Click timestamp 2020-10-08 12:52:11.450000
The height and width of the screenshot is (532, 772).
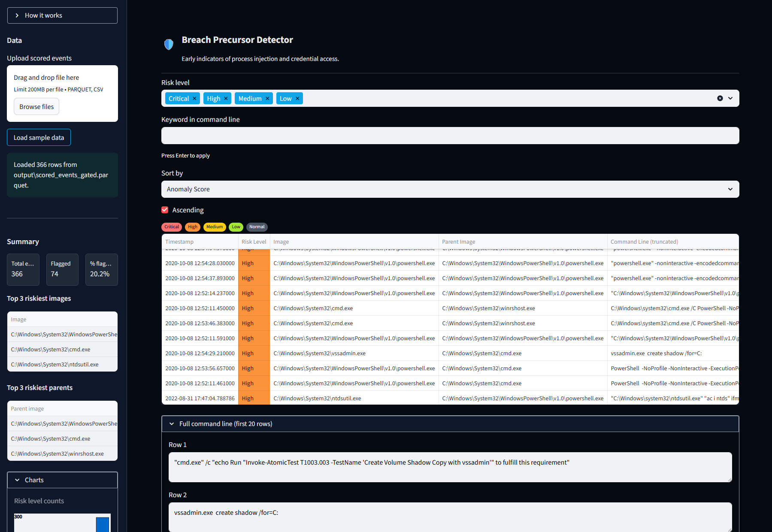[x=200, y=308]
